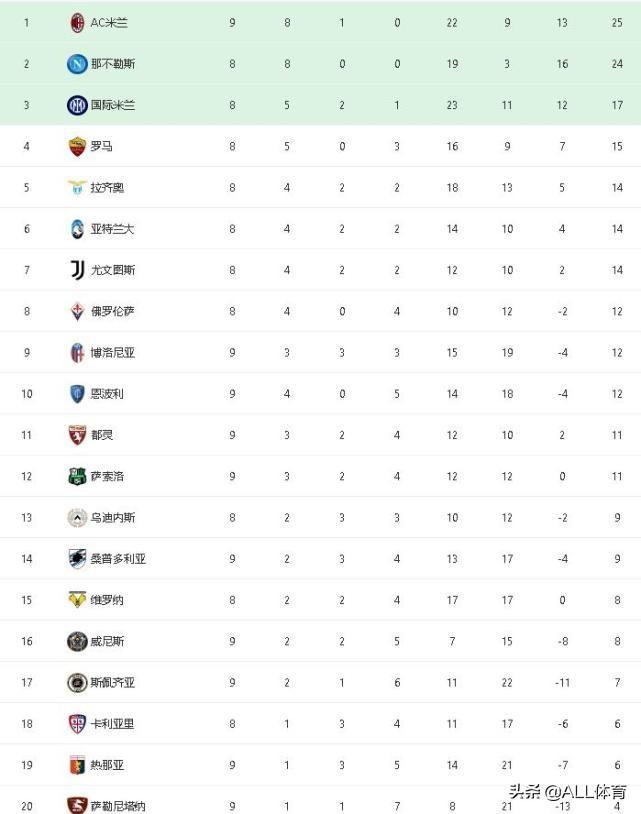Open the 拉齐奥 Lazio eagle icon
The height and width of the screenshot is (814, 641).
pyautogui.click(x=77, y=187)
